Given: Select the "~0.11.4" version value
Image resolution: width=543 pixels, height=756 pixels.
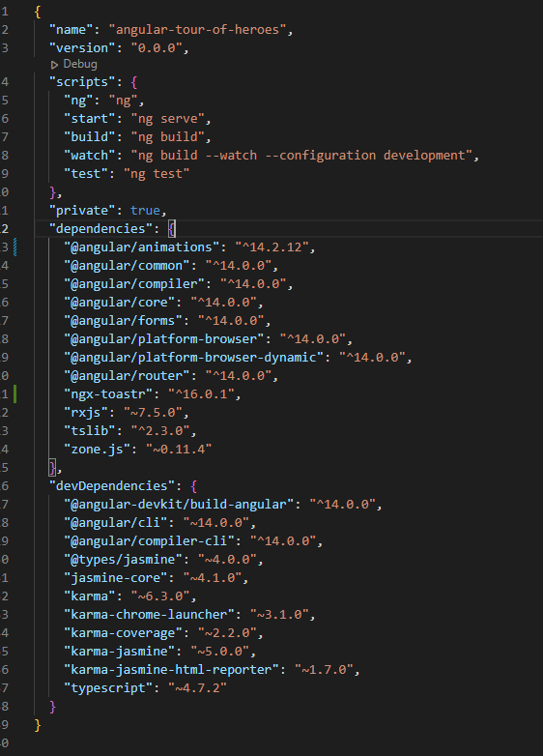Looking at the screenshot, I should pos(179,449).
